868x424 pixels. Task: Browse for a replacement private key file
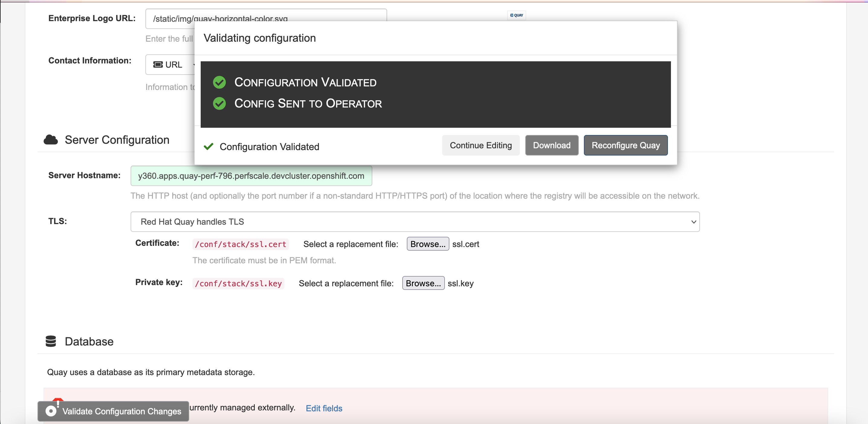(x=423, y=283)
